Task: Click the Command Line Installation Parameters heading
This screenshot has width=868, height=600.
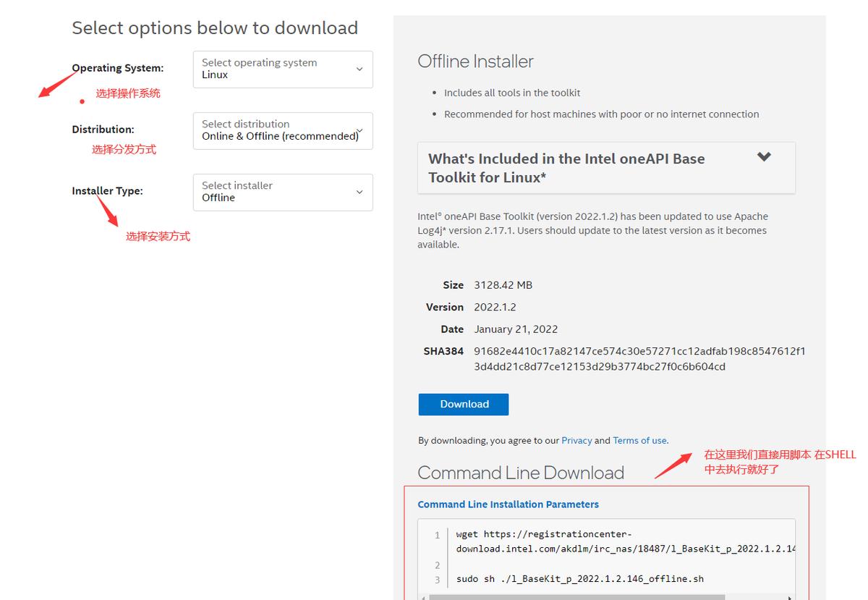Action: pos(506,504)
